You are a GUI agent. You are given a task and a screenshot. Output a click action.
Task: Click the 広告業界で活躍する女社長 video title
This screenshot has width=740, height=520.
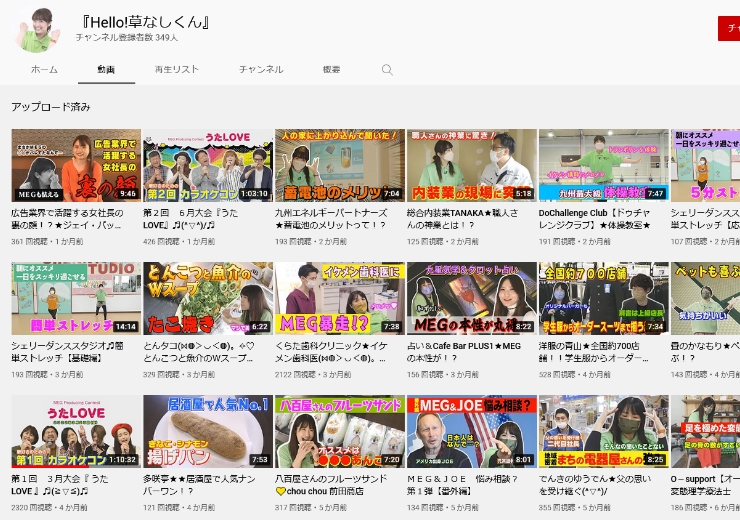point(74,219)
